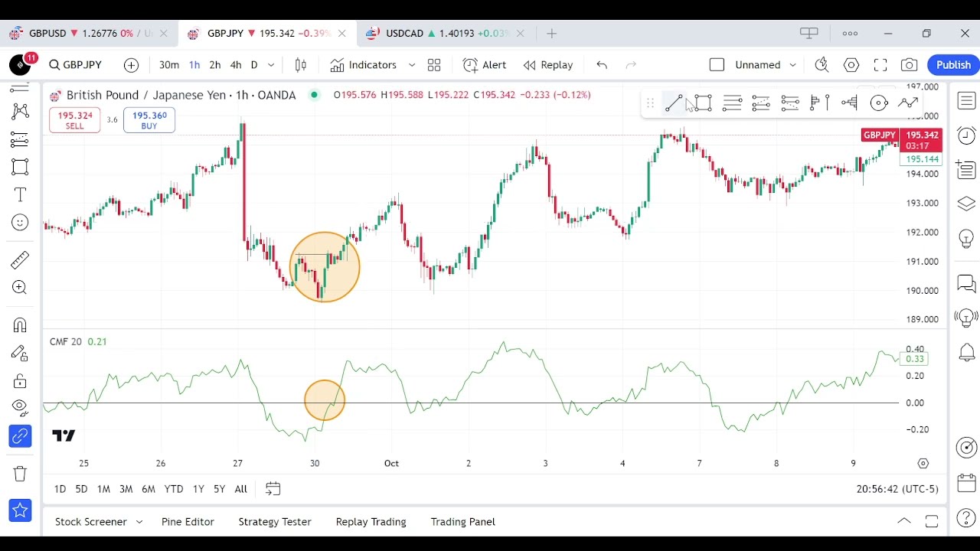Select the layout setup square icon
The height and width of the screenshot is (551, 980).
coord(717,65)
